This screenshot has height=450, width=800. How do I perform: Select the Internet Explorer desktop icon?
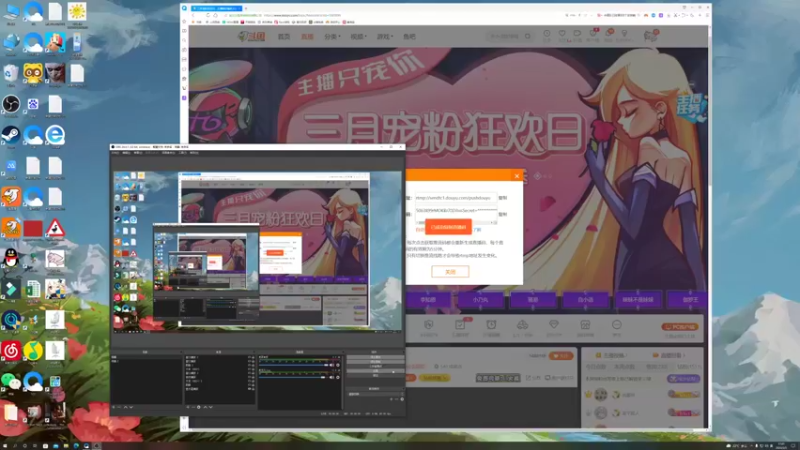pyautogui.click(x=55, y=135)
